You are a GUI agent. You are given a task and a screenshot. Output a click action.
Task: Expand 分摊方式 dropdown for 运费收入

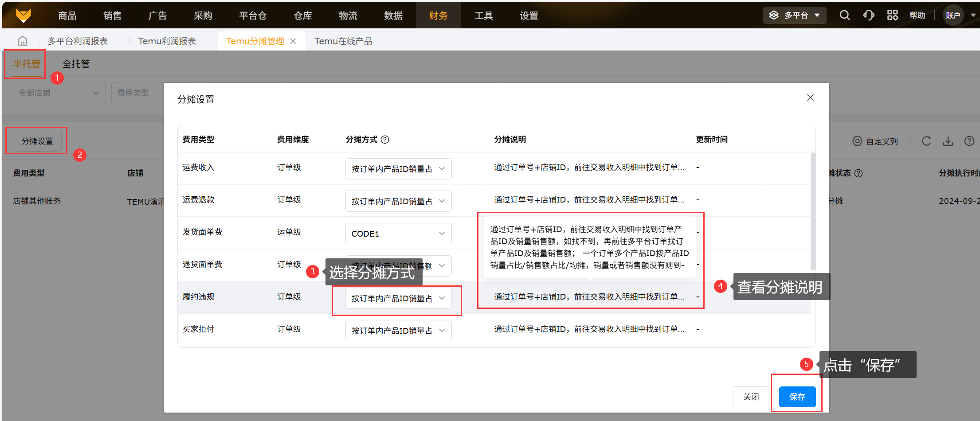tap(398, 169)
